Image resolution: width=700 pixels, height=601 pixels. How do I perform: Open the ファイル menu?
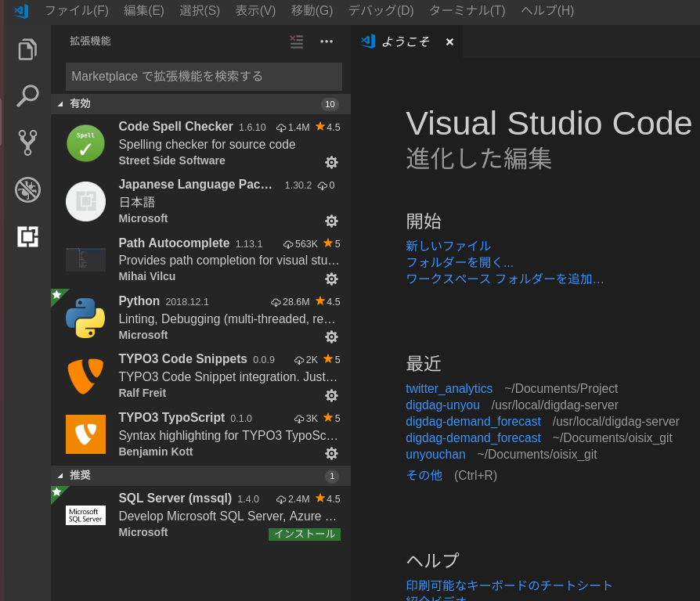coord(74,11)
